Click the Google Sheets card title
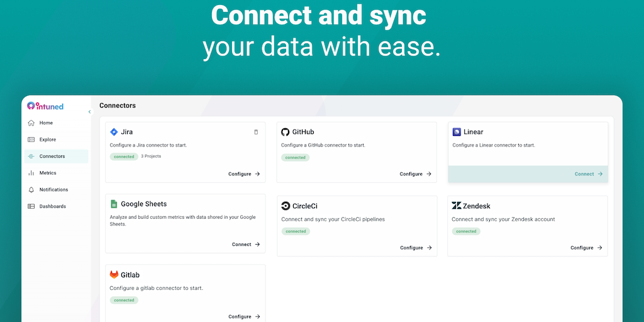 coord(144,204)
